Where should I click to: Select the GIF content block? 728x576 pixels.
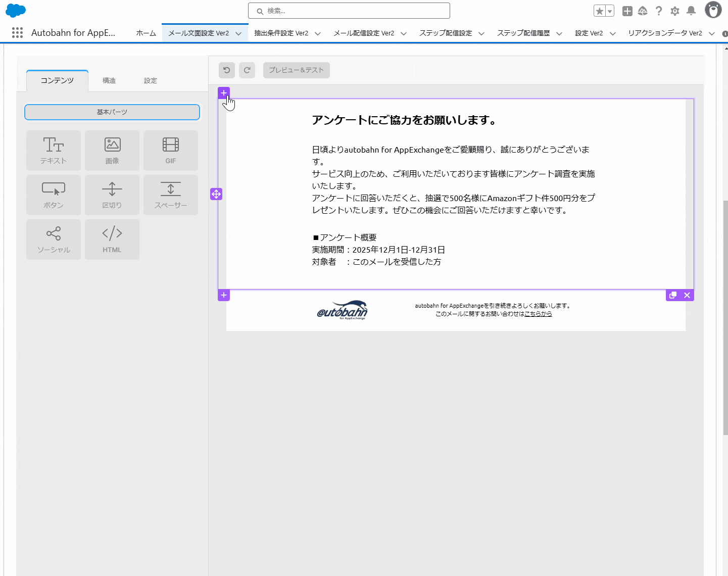[x=171, y=150]
